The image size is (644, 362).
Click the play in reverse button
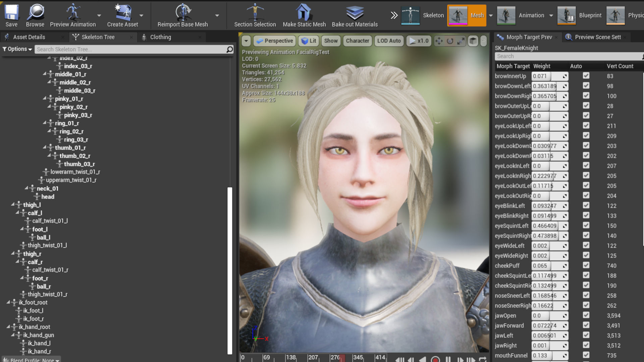pos(423,359)
